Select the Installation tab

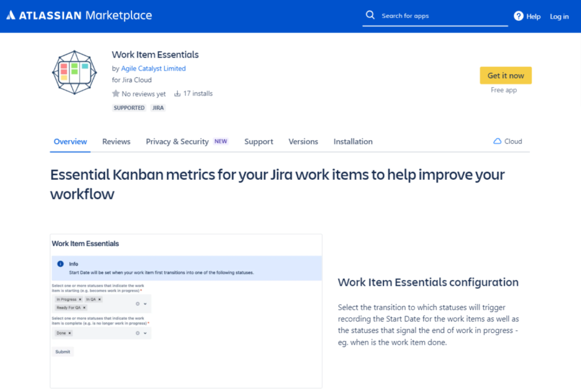pos(353,141)
